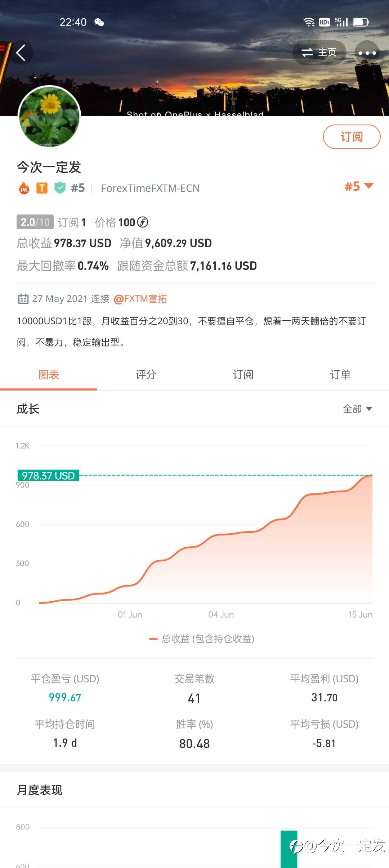Tap the WeChat icon in status bar
Screen dimensions: 389x868
[99, 23]
